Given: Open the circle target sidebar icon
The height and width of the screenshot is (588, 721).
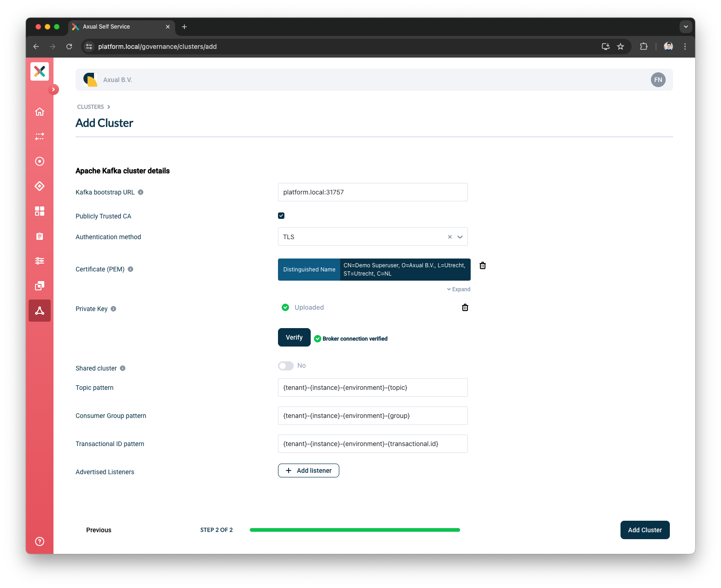Looking at the screenshot, I should point(40,161).
